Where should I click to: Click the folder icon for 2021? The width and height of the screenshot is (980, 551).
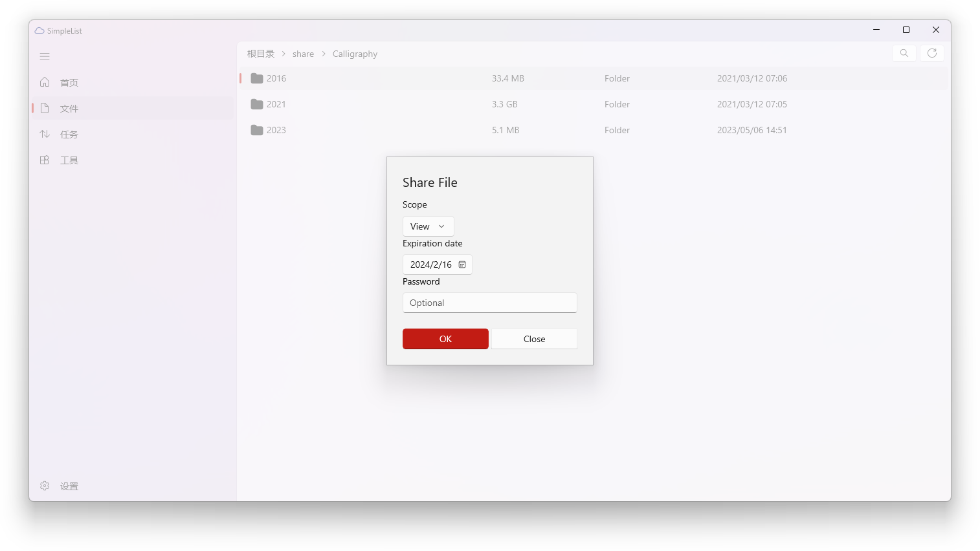(x=257, y=104)
